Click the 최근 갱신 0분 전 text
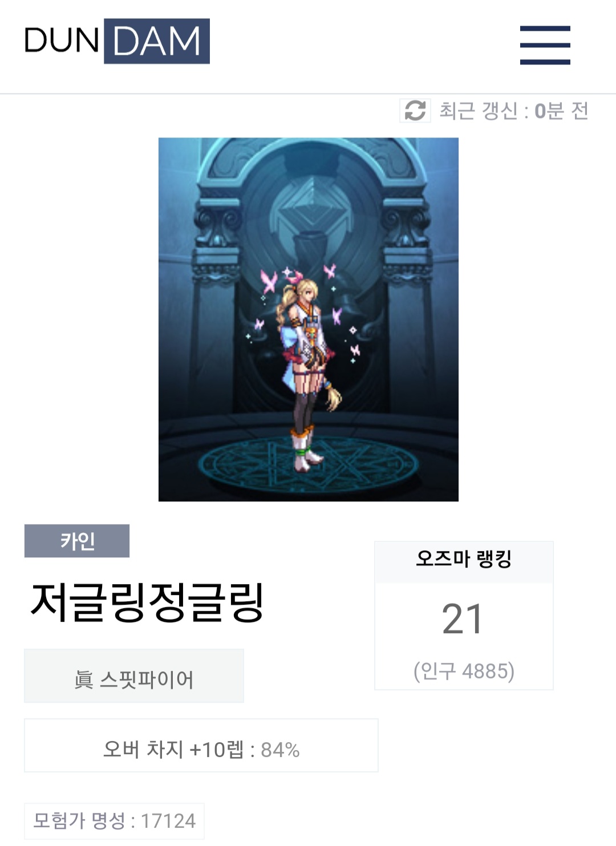The width and height of the screenshot is (616, 846). click(x=513, y=111)
